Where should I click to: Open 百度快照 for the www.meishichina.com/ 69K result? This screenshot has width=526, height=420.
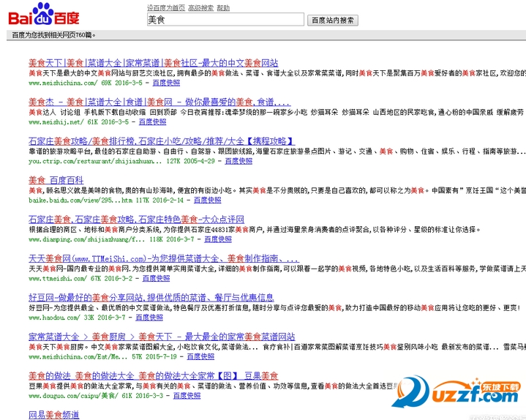[x=166, y=83]
